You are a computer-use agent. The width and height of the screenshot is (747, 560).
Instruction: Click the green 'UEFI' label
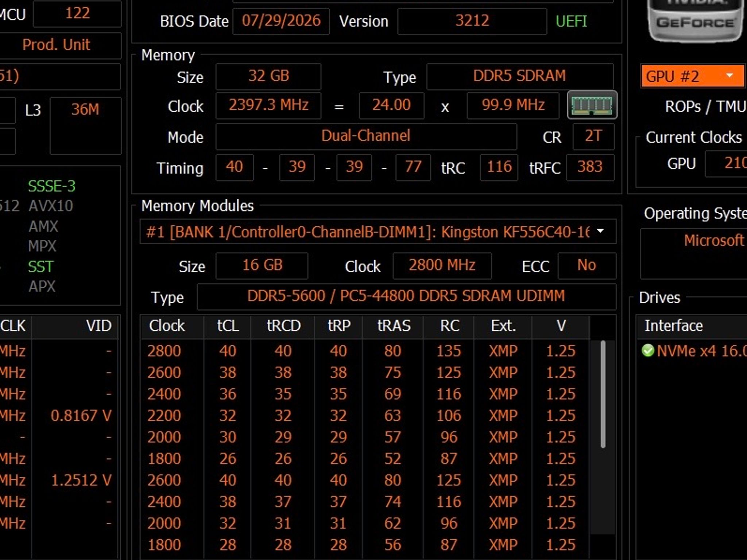[571, 22]
